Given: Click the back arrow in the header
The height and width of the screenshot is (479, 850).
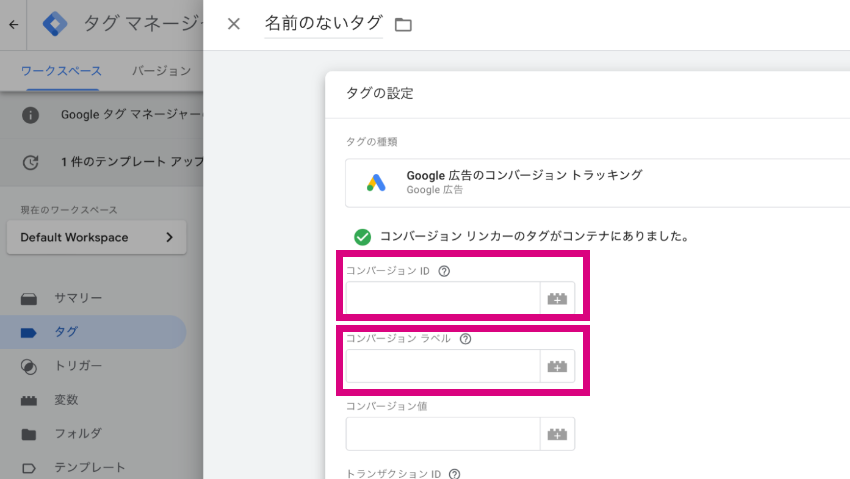Looking at the screenshot, I should pos(14,24).
